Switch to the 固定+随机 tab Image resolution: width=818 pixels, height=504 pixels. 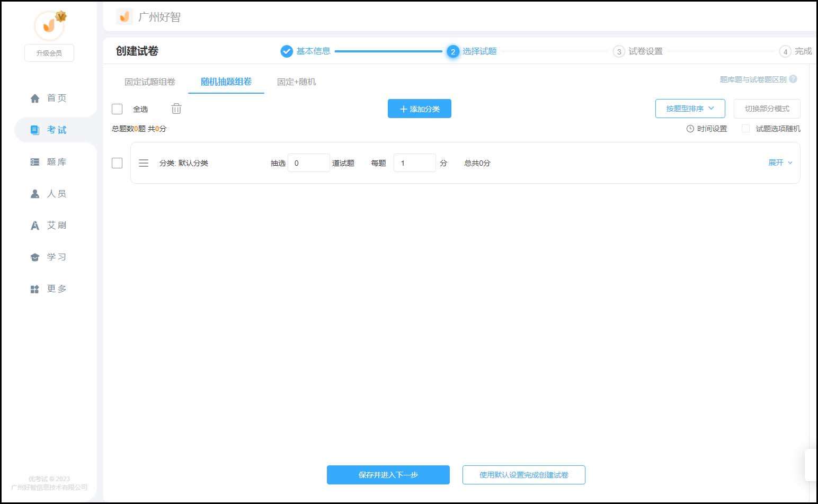[x=296, y=82]
